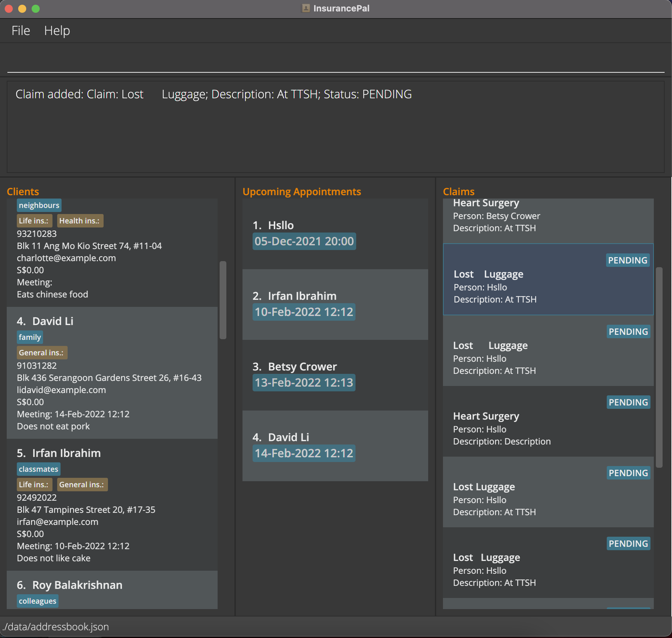This screenshot has width=672, height=638.
Task: Select the Betsy Crower appointment entry
Action: (x=335, y=375)
